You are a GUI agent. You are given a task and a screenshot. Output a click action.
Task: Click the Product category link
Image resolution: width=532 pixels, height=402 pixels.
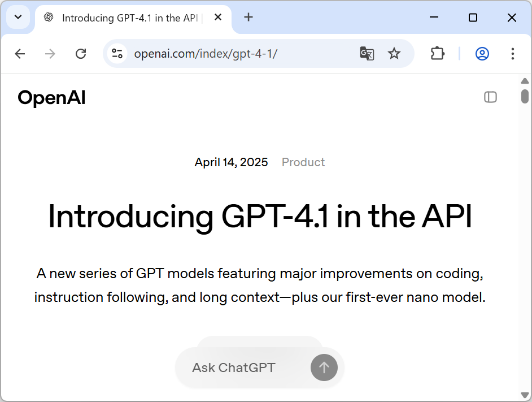[303, 162]
